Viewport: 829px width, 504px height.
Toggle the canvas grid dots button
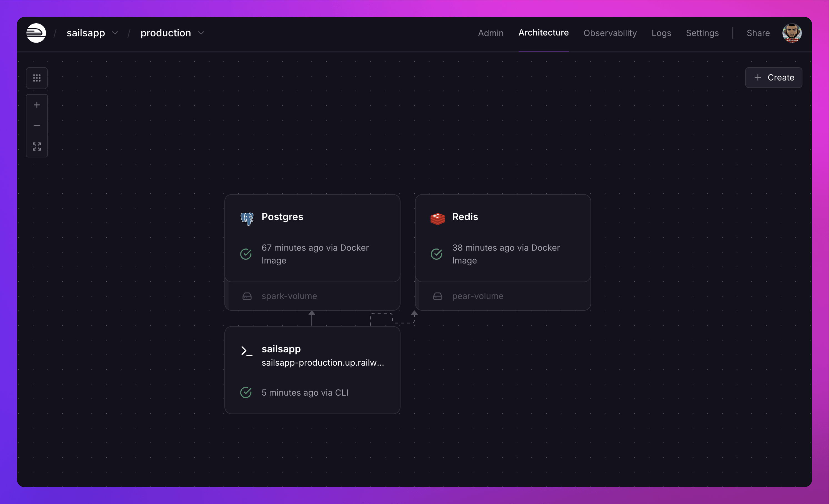pyautogui.click(x=37, y=78)
